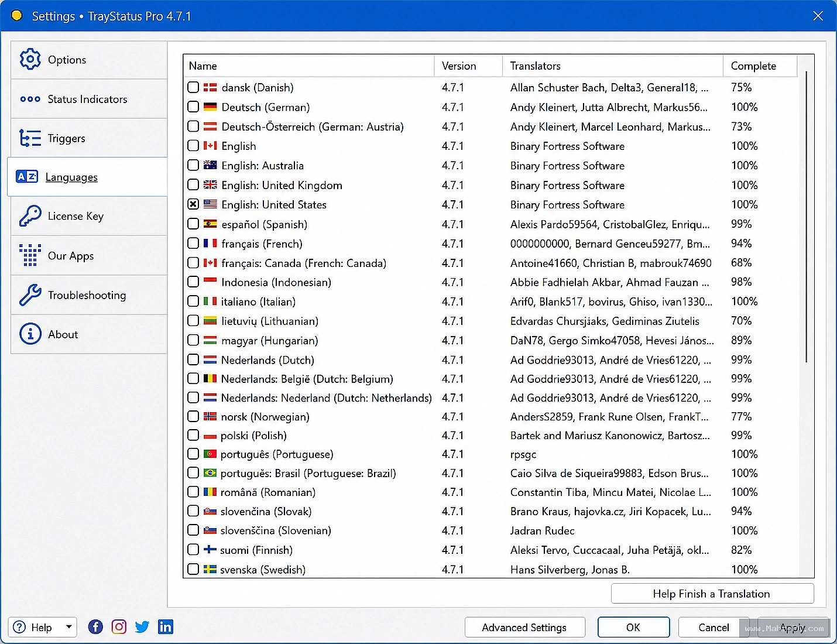
Task: Click the Finnish flag icon
Action: click(210, 549)
